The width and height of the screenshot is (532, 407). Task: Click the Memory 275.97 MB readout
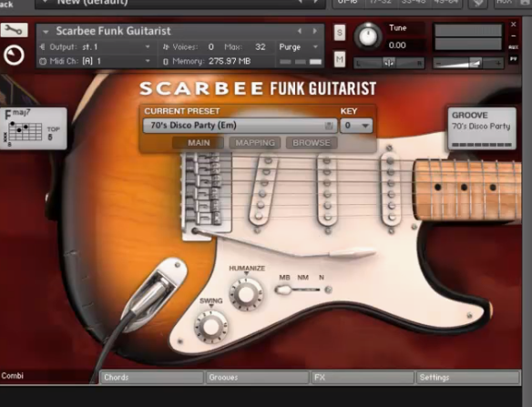[230, 61]
